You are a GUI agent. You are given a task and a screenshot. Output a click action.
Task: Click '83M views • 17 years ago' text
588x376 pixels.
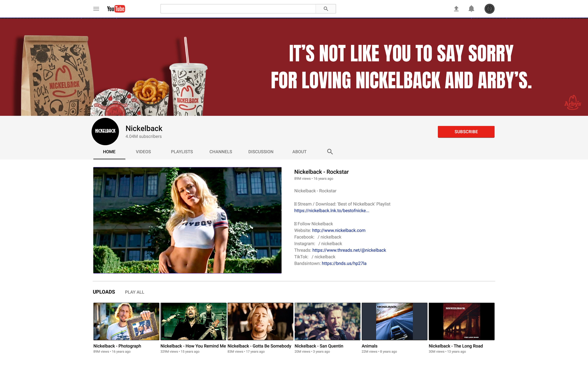click(x=246, y=352)
